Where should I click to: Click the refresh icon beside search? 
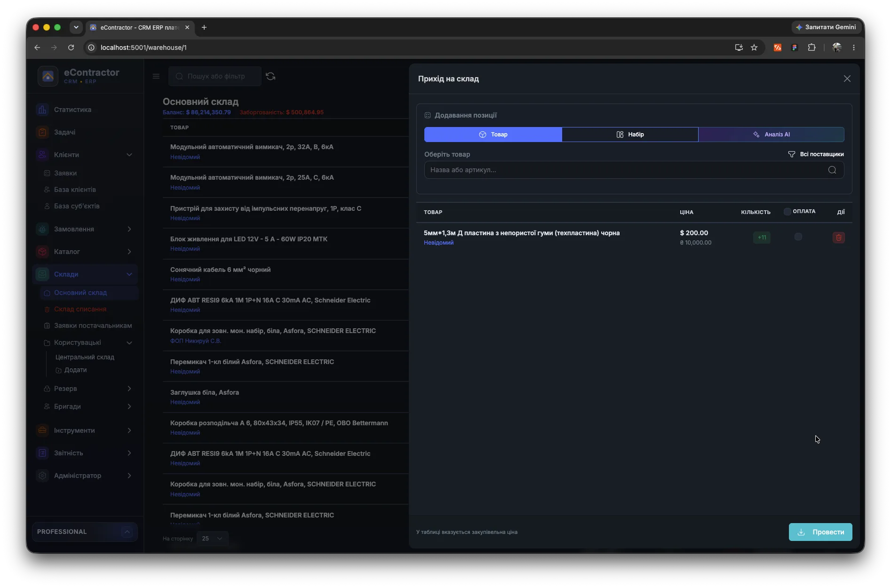(270, 76)
